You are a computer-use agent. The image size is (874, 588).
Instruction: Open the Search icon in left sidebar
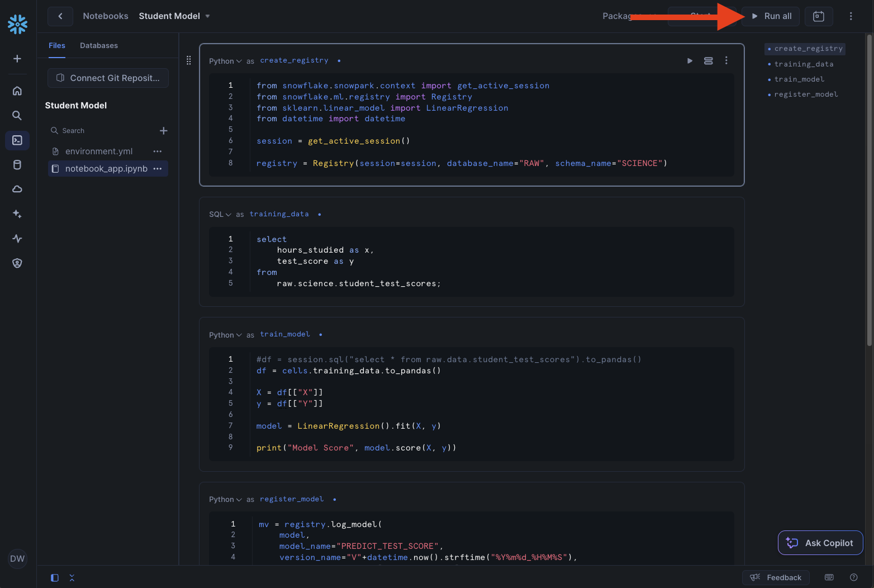pos(17,116)
